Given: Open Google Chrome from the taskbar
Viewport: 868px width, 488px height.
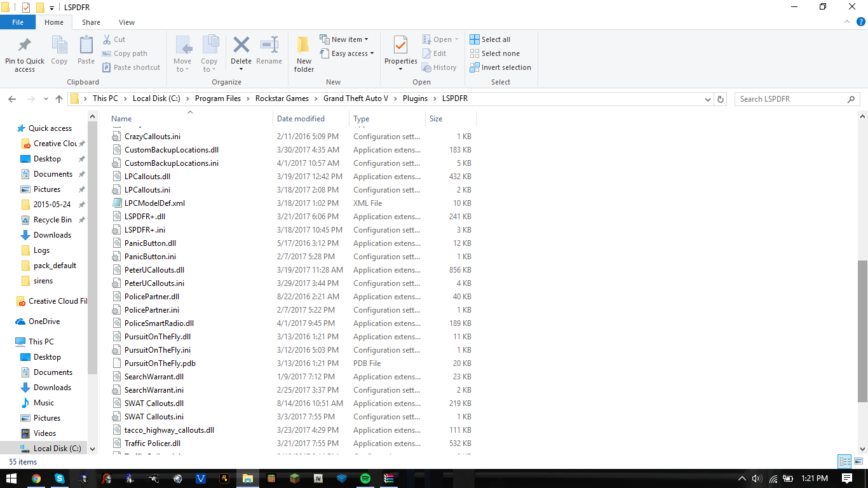Looking at the screenshot, I should tap(36, 478).
